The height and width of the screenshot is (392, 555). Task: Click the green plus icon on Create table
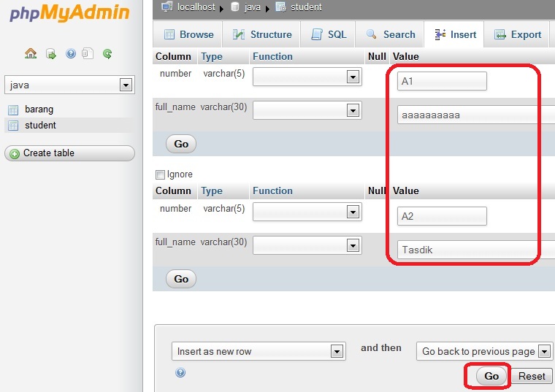point(15,154)
